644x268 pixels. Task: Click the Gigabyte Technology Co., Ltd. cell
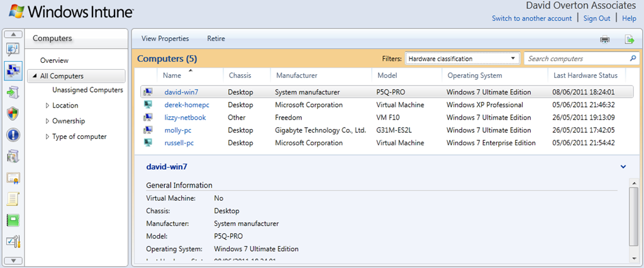[x=320, y=130]
